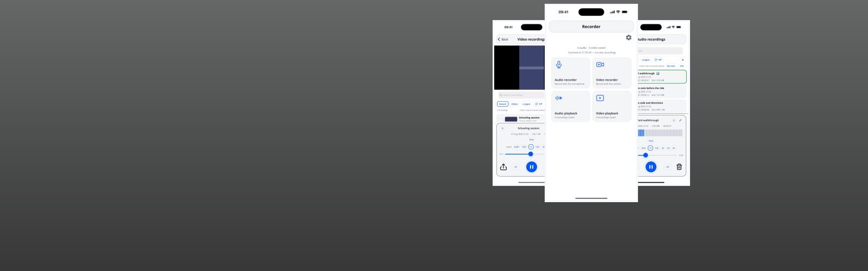Set video speed to 0.25x
The width and height of the screenshot is (868, 271).
(x=517, y=147)
